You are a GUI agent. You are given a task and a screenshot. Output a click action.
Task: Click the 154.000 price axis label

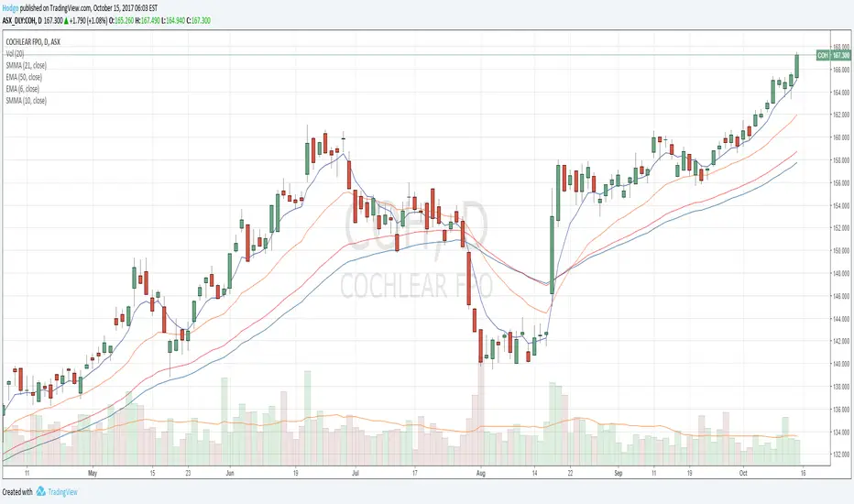tap(840, 206)
